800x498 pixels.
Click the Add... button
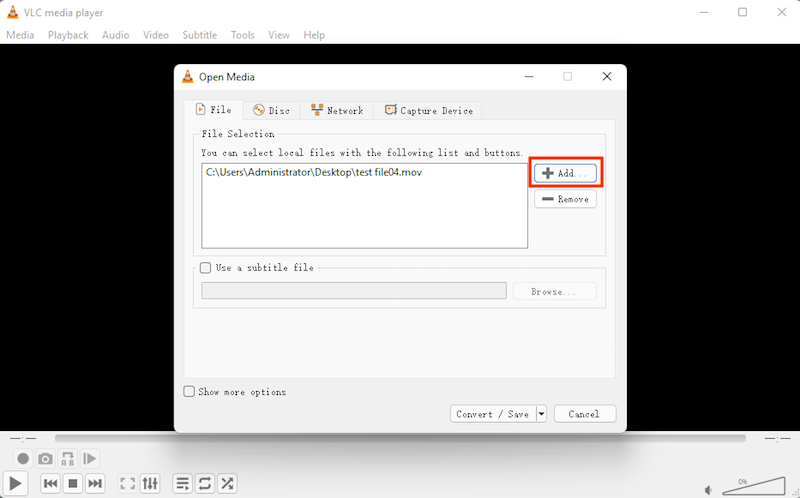click(x=565, y=173)
